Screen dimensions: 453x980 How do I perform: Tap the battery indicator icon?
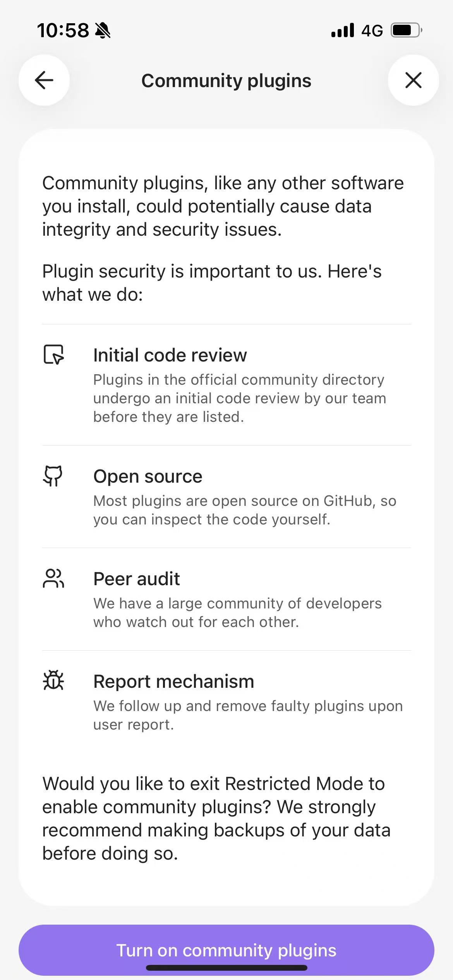tap(406, 30)
